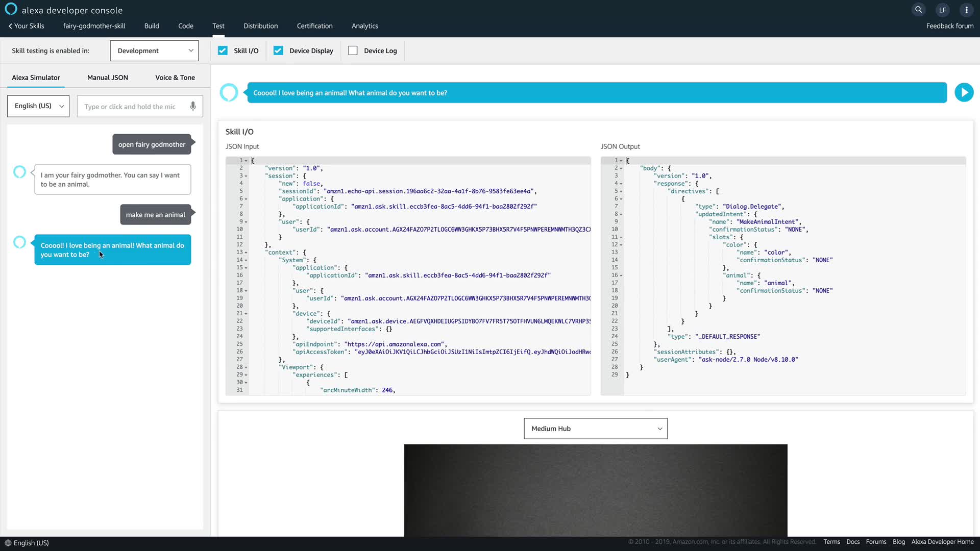Open the Development stage dropdown
This screenshot has height=551, width=980.
pos(154,51)
